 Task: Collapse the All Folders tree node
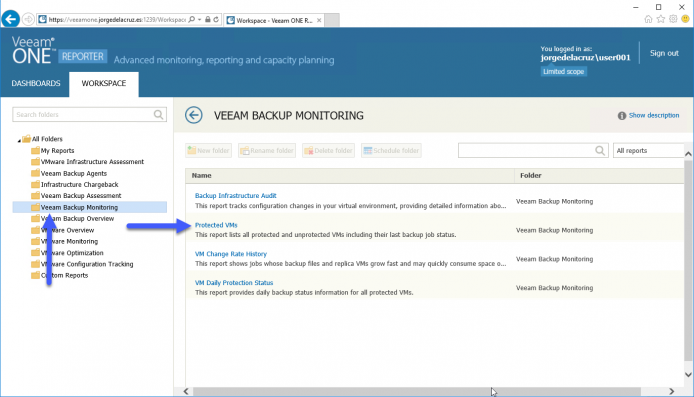pos(19,140)
